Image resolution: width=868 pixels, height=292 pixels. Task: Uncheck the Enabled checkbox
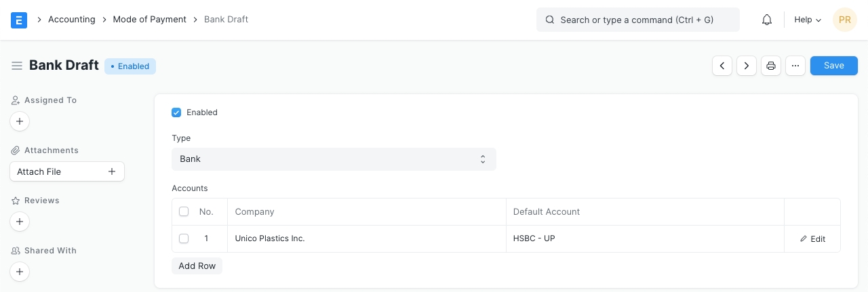pyautogui.click(x=176, y=112)
